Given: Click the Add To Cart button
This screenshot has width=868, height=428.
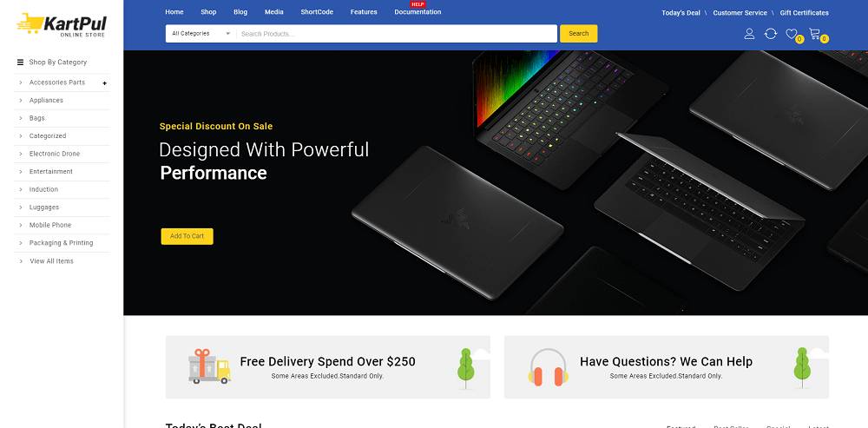Looking at the screenshot, I should click(187, 236).
